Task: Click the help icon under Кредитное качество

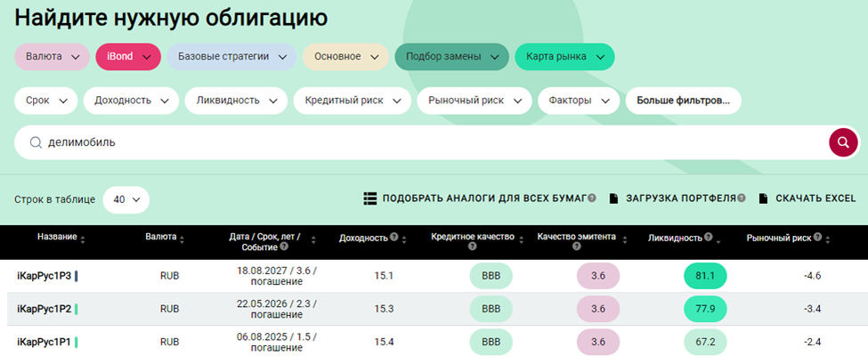Action: (473, 247)
